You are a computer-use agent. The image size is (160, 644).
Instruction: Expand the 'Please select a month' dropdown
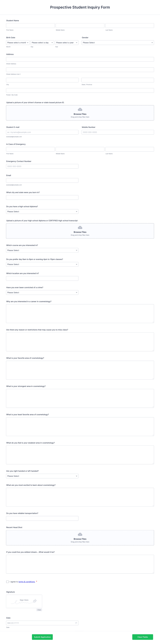point(17,42)
